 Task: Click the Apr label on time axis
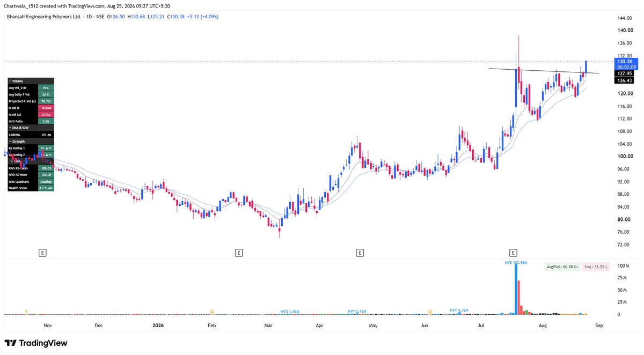point(319,326)
